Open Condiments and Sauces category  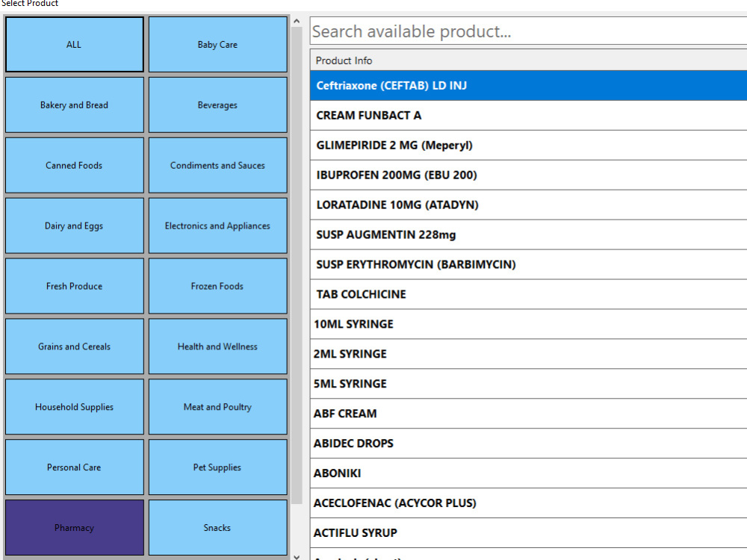pos(217,165)
